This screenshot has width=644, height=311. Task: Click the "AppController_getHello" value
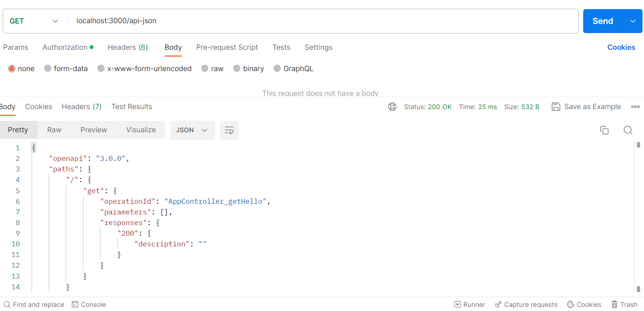coord(215,202)
